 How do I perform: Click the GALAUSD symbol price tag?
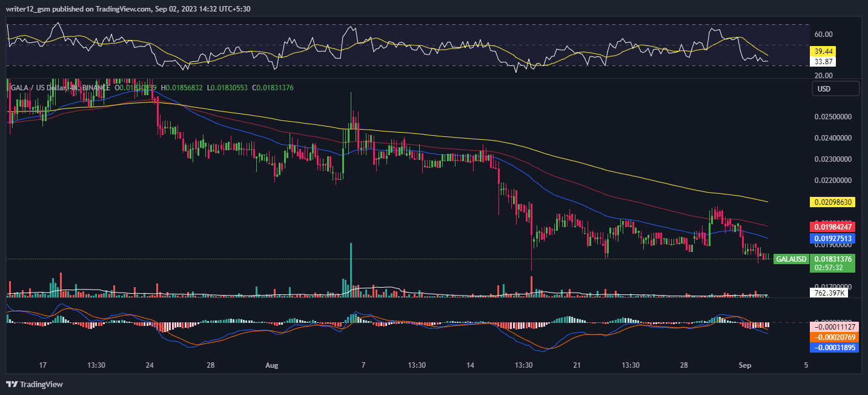tap(791, 259)
